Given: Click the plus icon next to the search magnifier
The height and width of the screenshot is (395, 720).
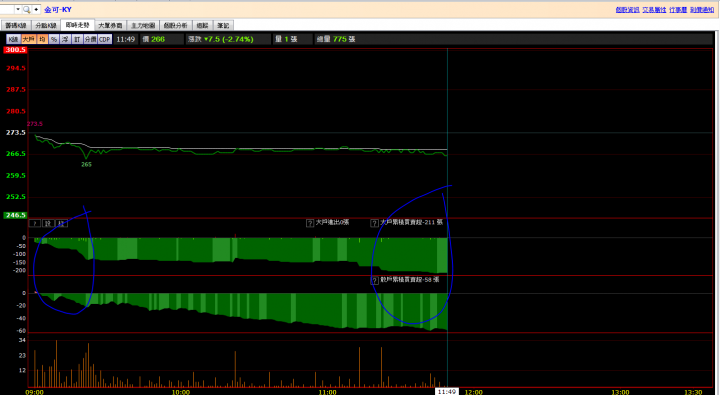Looking at the screenshot, I should 36,10.
